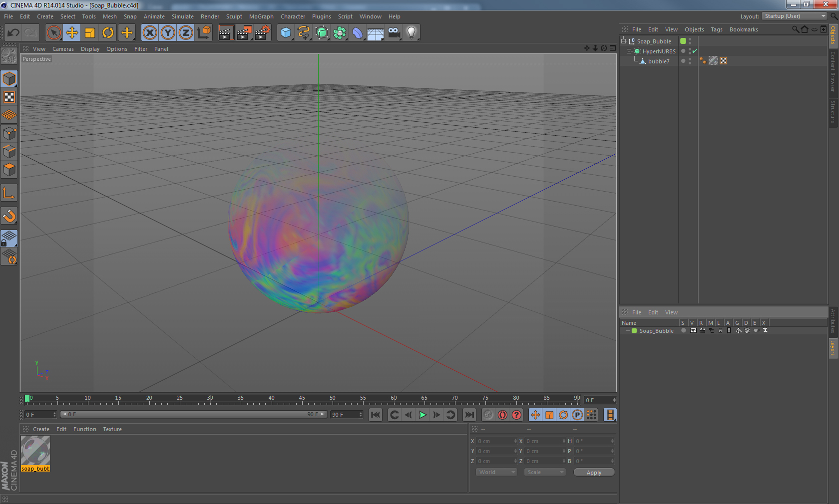
Task: Click the X position input field
Action: [x=496, y=441]
